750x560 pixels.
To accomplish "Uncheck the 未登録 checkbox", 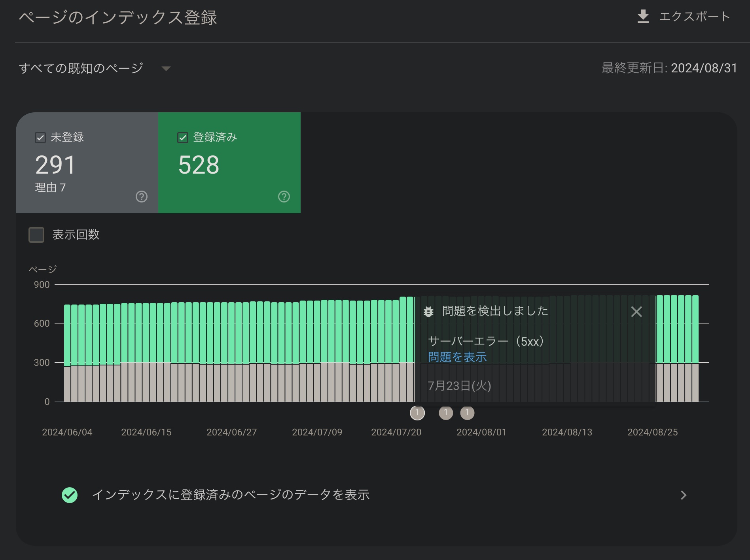I will point(40,138).
